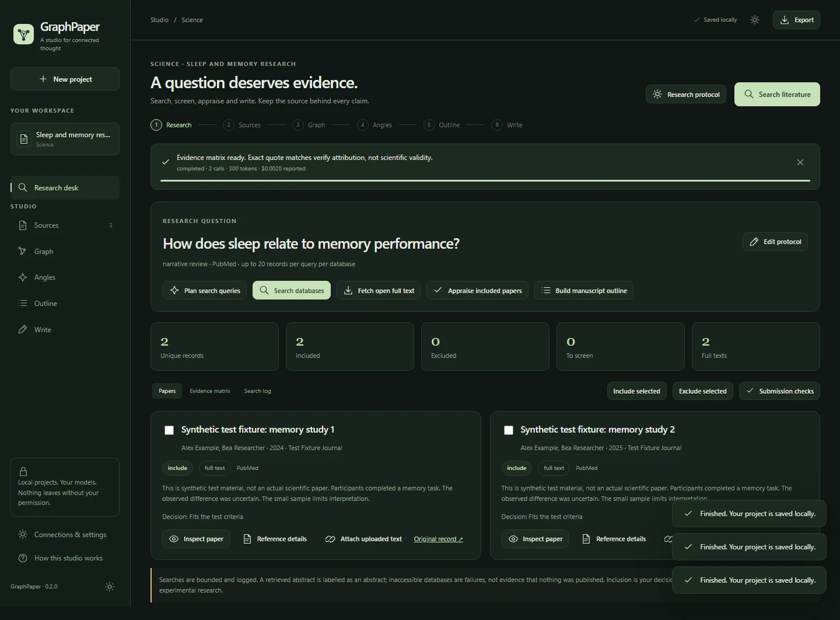Click Fetch open full text
The height and width of the screenshot is (620, 840).
point(379,291)
